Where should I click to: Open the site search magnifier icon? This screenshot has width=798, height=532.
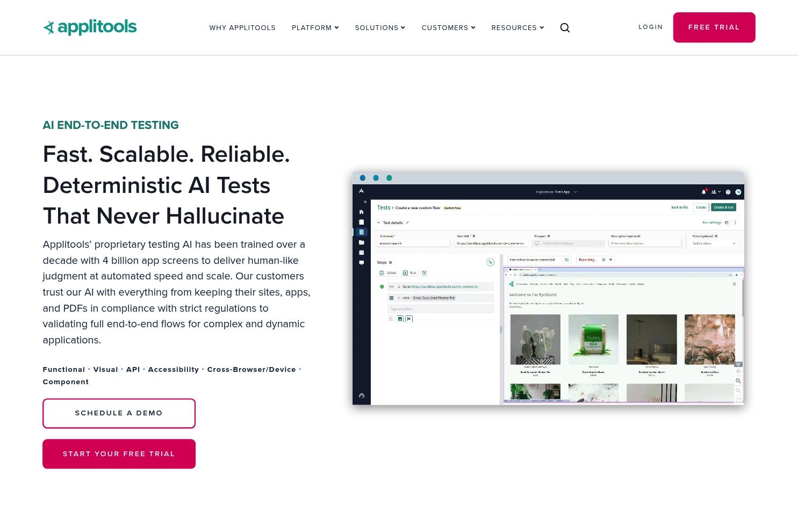point(565,28)
